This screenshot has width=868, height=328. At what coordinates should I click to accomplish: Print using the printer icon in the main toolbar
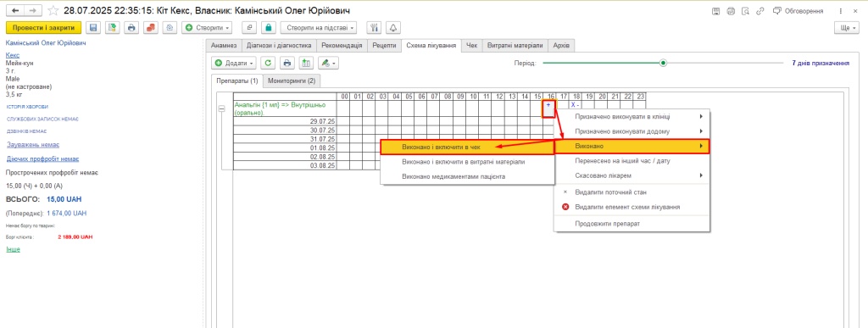point(131,27)
